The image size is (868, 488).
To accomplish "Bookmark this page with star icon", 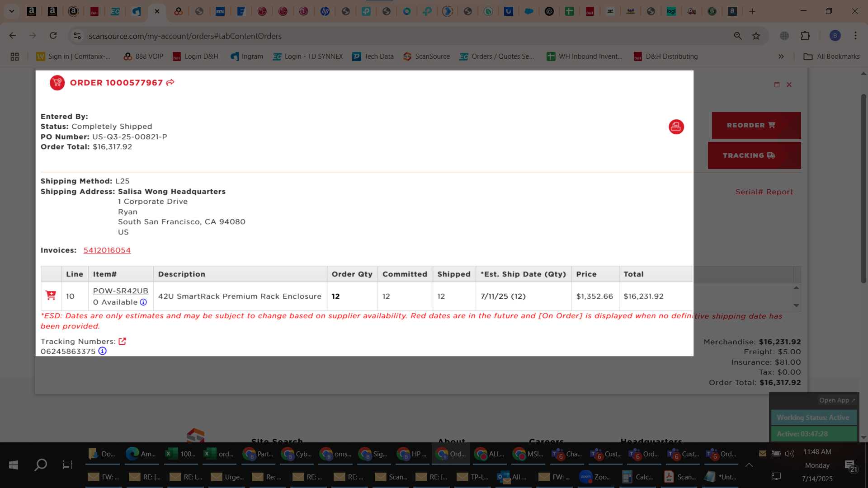I will coord(756,36).
